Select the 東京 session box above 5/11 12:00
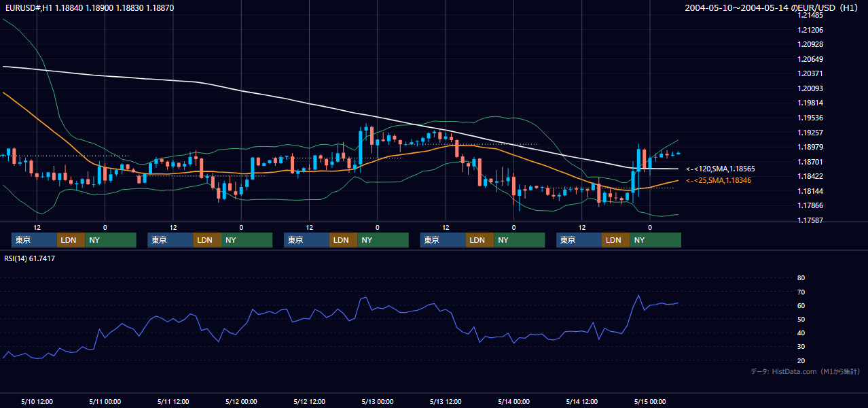This screenshot has width=868, height=408. click(170, 240)
